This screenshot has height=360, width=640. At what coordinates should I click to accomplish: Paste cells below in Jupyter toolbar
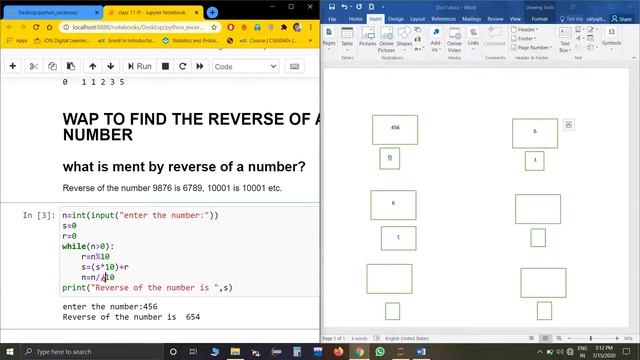pos(71,66)
